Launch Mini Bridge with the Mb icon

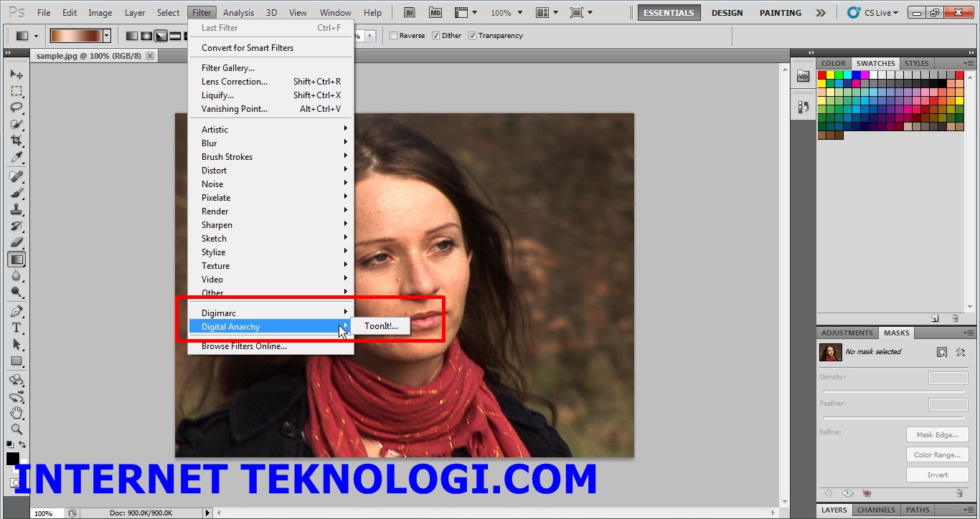click(435, 12)
